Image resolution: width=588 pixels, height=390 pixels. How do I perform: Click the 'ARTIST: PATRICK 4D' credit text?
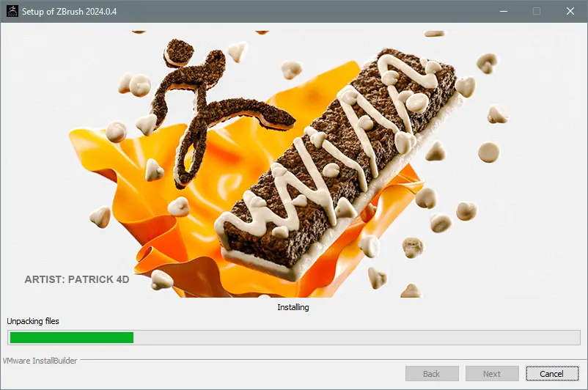77,279
